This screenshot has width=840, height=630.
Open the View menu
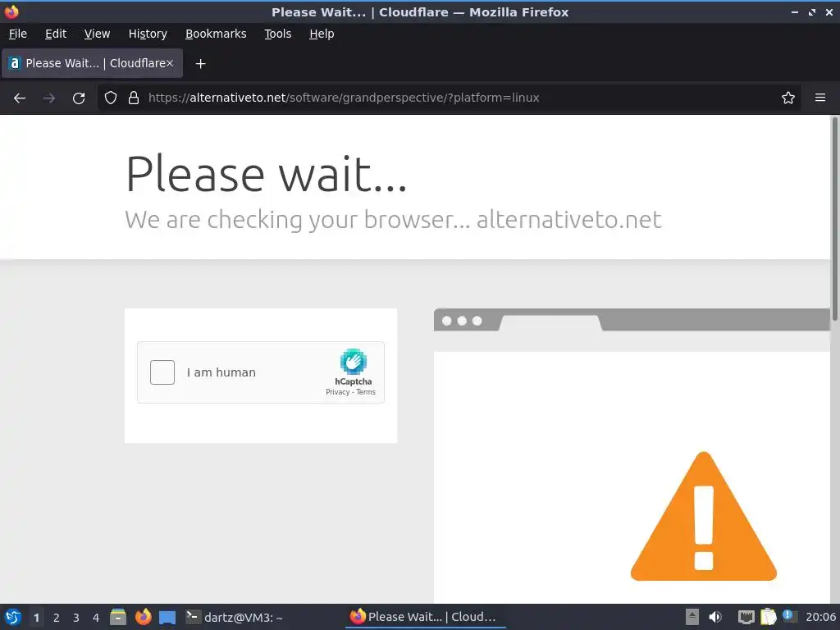click(97, 34)
